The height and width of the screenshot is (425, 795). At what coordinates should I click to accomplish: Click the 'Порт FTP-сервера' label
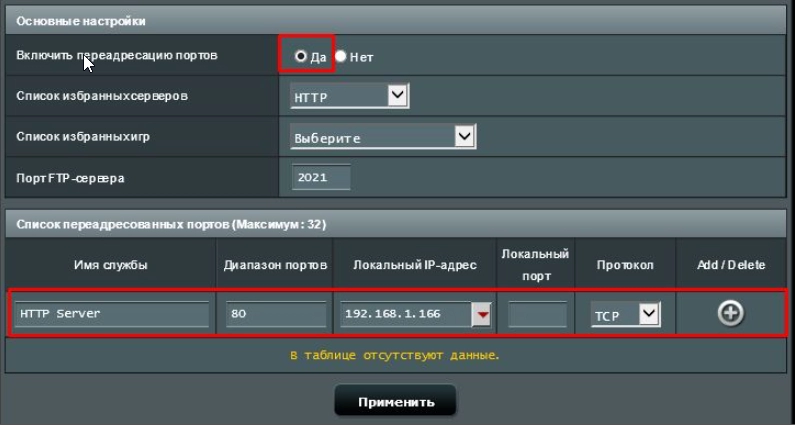tap(70, 178)
